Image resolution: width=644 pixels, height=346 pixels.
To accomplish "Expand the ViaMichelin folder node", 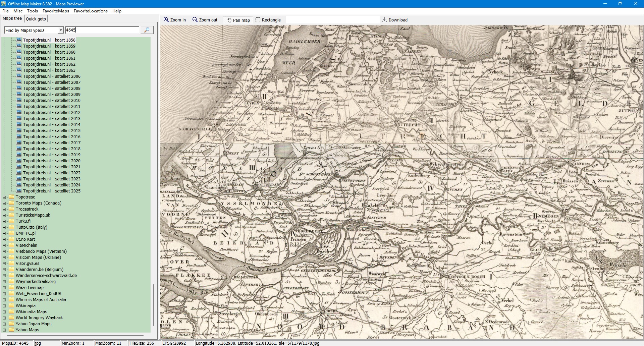I will [x=4, y=245].
